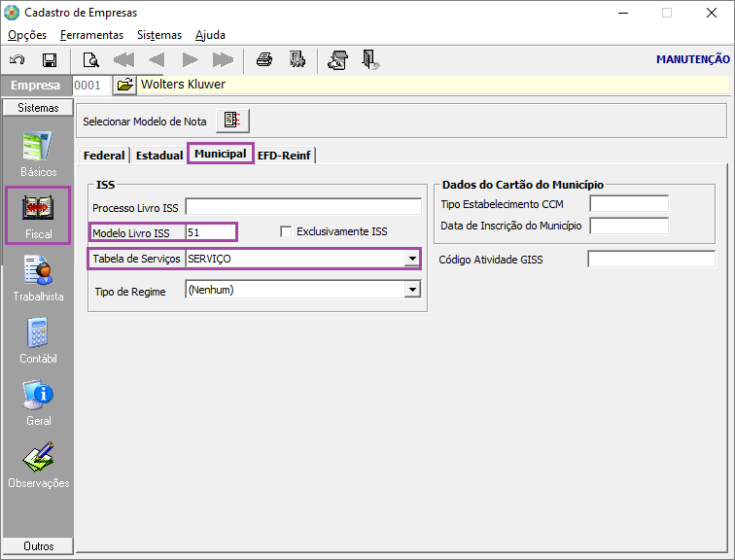Viewport: 735px width, 560px height.
Task: Go to previous record left arrow
Action: tap(157, 60)
